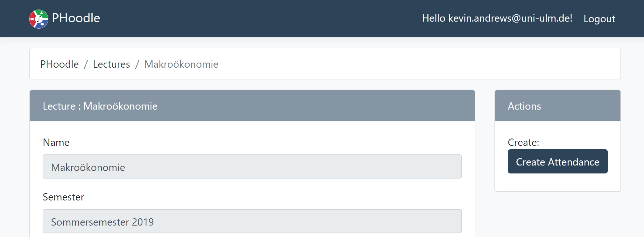
Task: Click the PHoodle logo icon in navbar
Action: click(x=39, y=19)
